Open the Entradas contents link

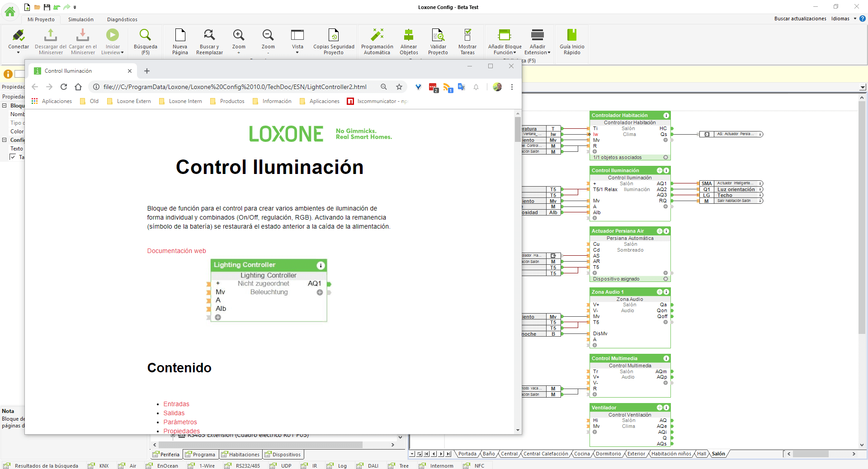click(x=176, y=404)
